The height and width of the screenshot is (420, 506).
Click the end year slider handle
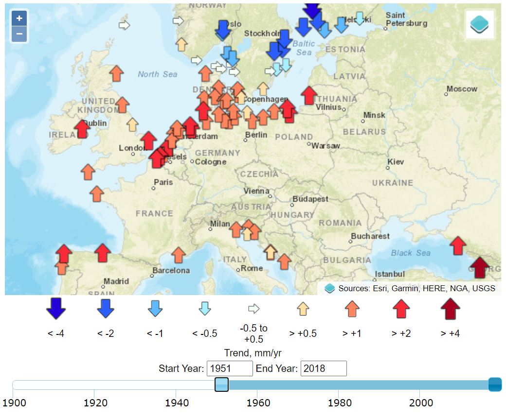click(495, 384)
